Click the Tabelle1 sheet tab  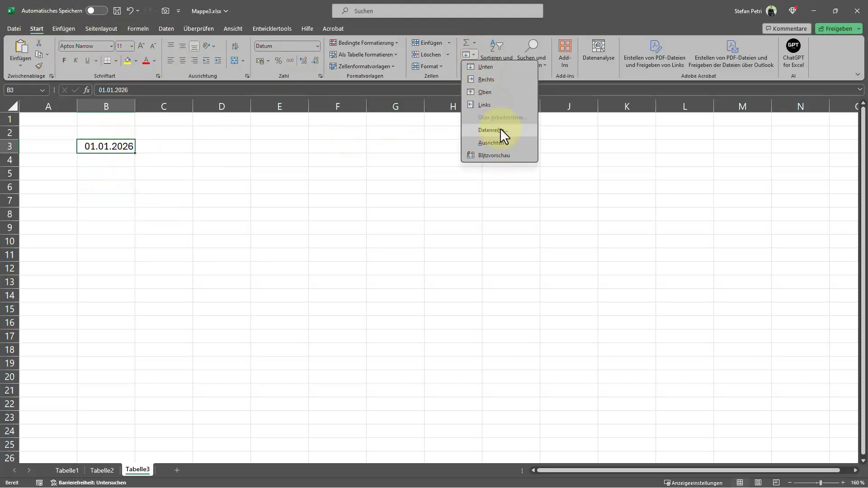67,469
